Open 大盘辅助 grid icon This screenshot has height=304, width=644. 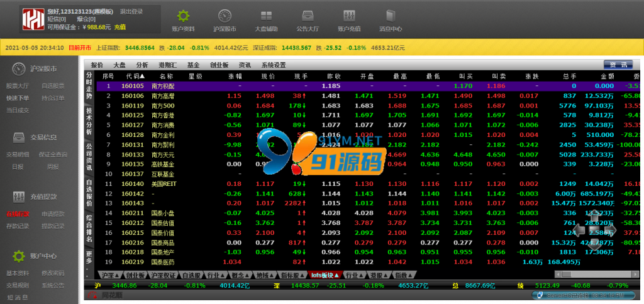[266, 16]
